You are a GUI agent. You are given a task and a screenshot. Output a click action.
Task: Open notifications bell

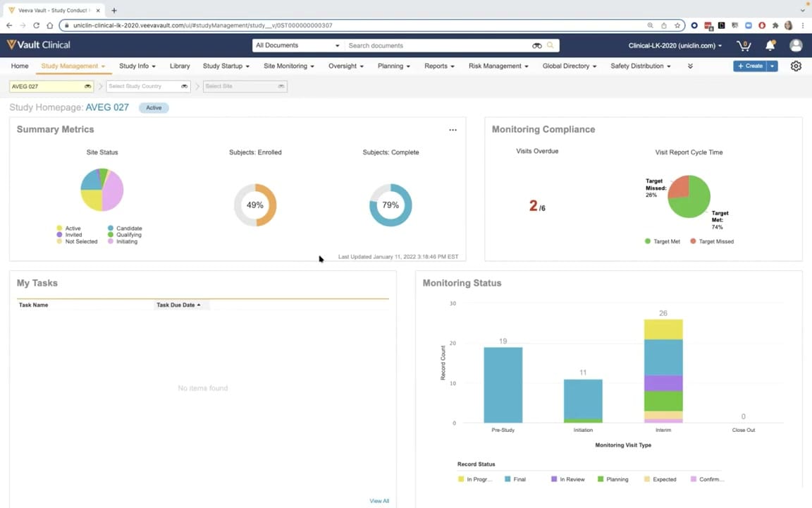[770, 46]
